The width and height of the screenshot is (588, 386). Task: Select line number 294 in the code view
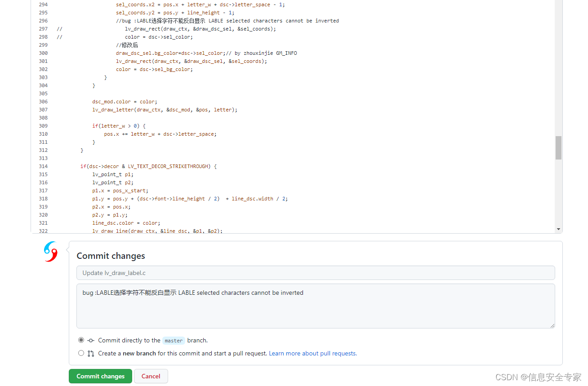pos(43,4)
